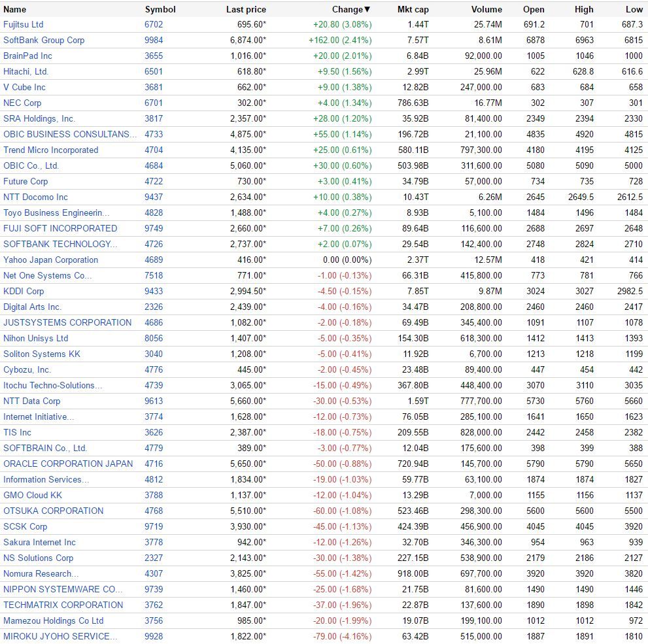Open ORACLE CORPORATION JAPAN link
The width and height of the screenshot is (648, 644).
click(68, 464)
